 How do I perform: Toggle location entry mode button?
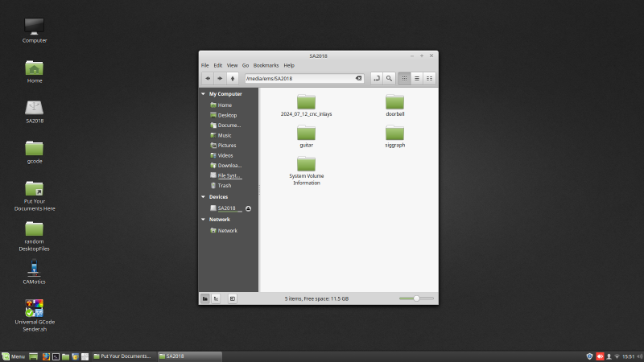point(377,78)
